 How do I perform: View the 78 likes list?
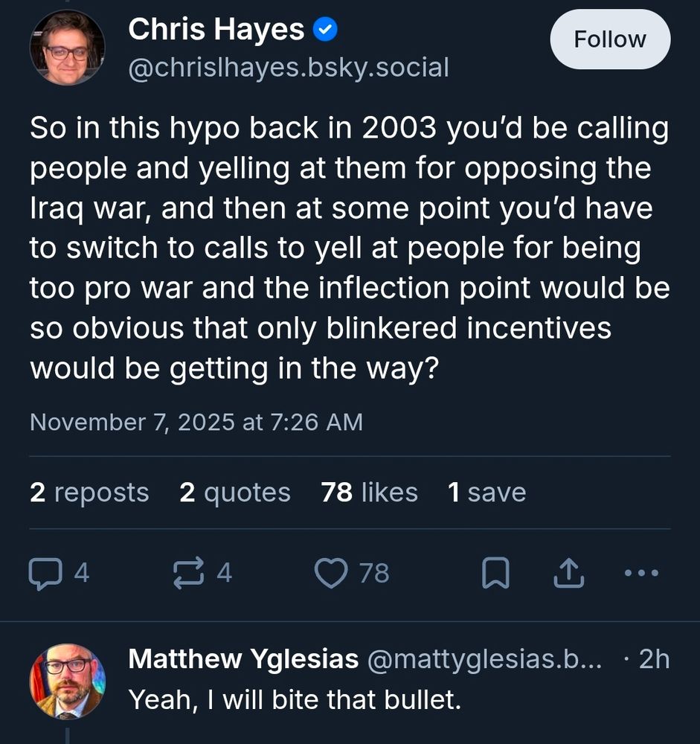[x=370, y=493]
